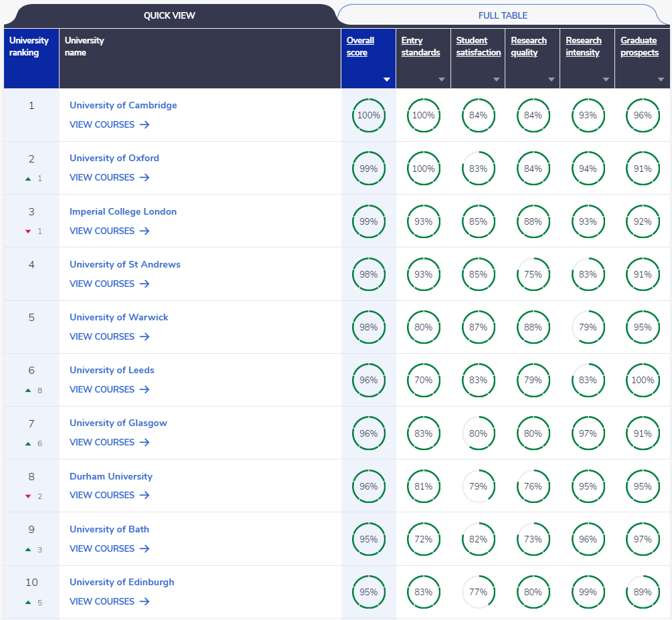
Task: Click the Research quality sort arrow
Action: click(551, 79)
